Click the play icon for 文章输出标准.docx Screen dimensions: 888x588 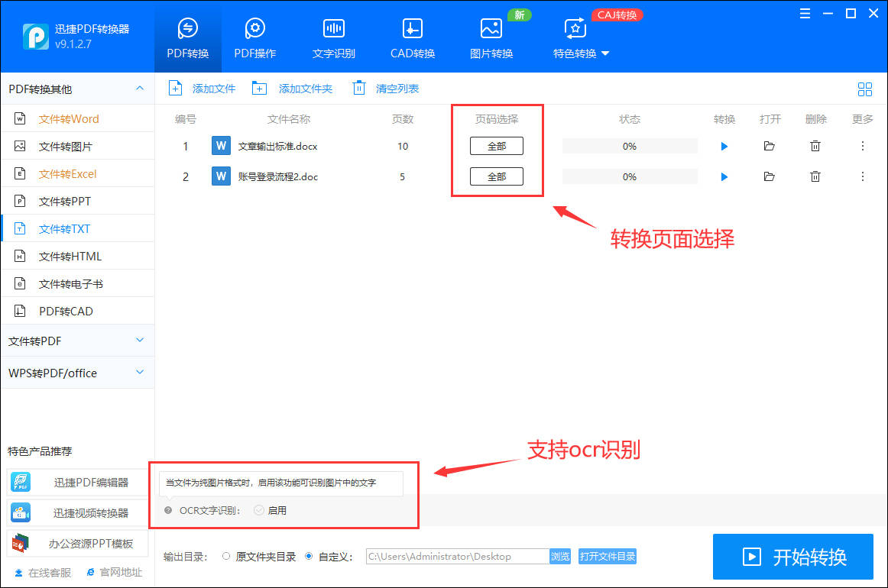point(724,147)
